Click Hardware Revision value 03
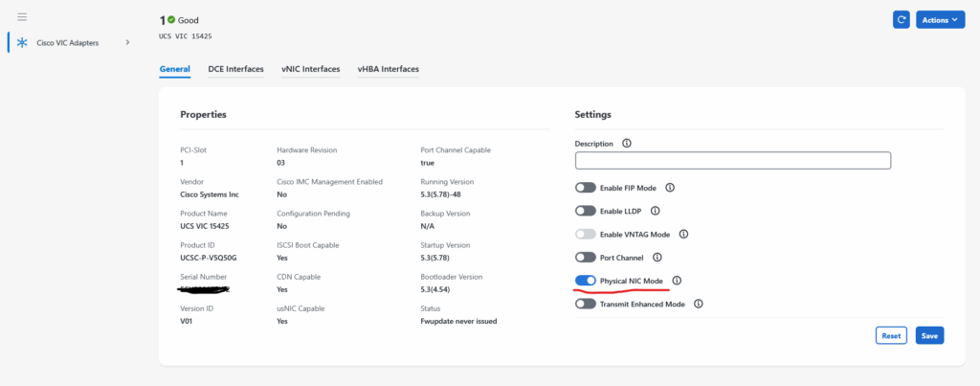Image resolution: width=980 pixels, height=386 pixels. coord(280,163)
